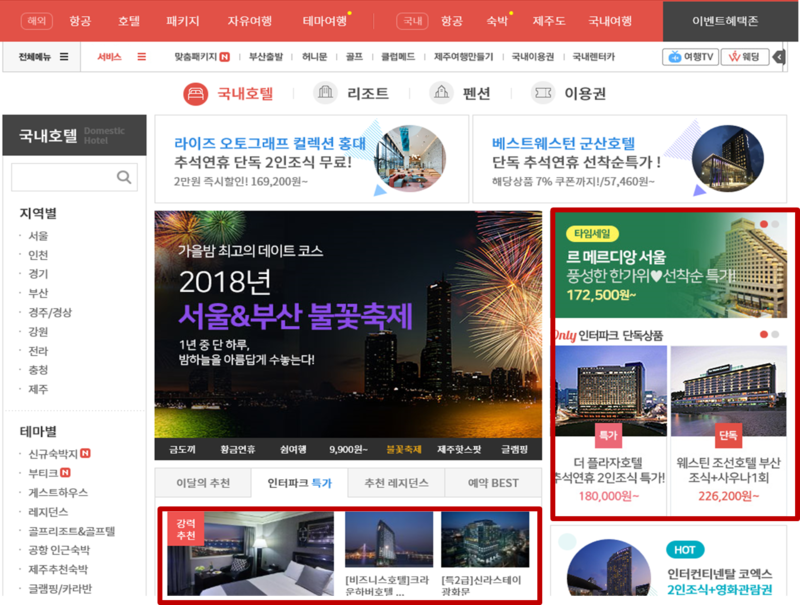Select 제주 in 지역별 list
This screenshot has width=800, height=605.
tap(38, 389)
